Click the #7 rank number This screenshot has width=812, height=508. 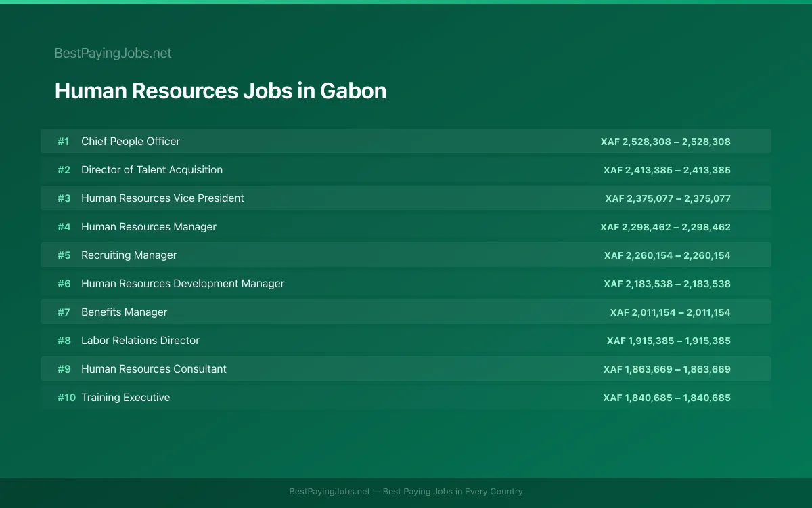pyautogui.click(x=64, y=312)
